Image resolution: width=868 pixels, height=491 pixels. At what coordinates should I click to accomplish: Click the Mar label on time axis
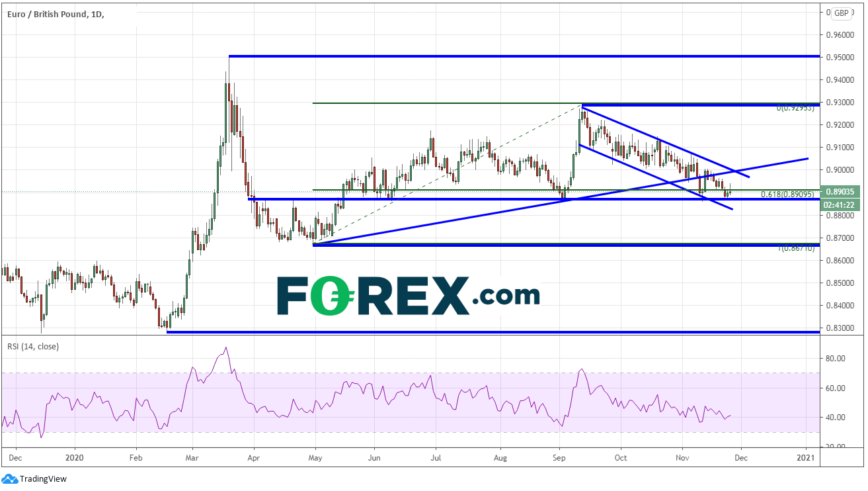pyautogui.click(x=192, y=457)
